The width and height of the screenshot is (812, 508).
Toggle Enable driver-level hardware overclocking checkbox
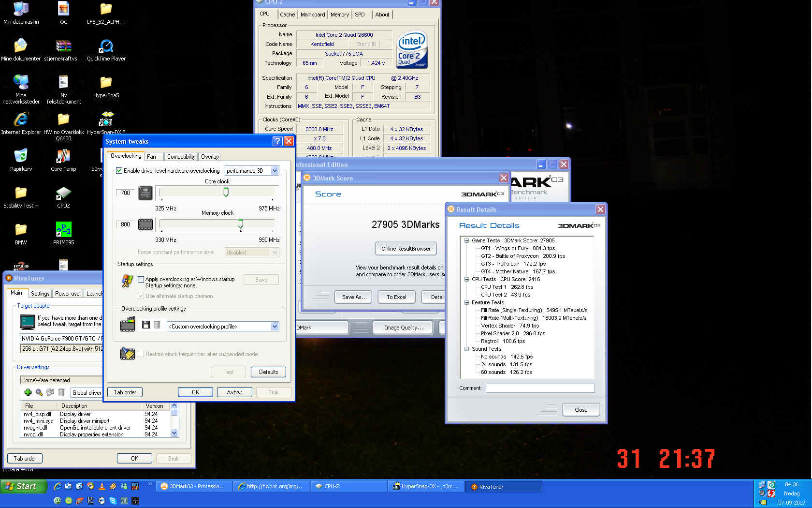pyautogui.click(x=119, y=170)
